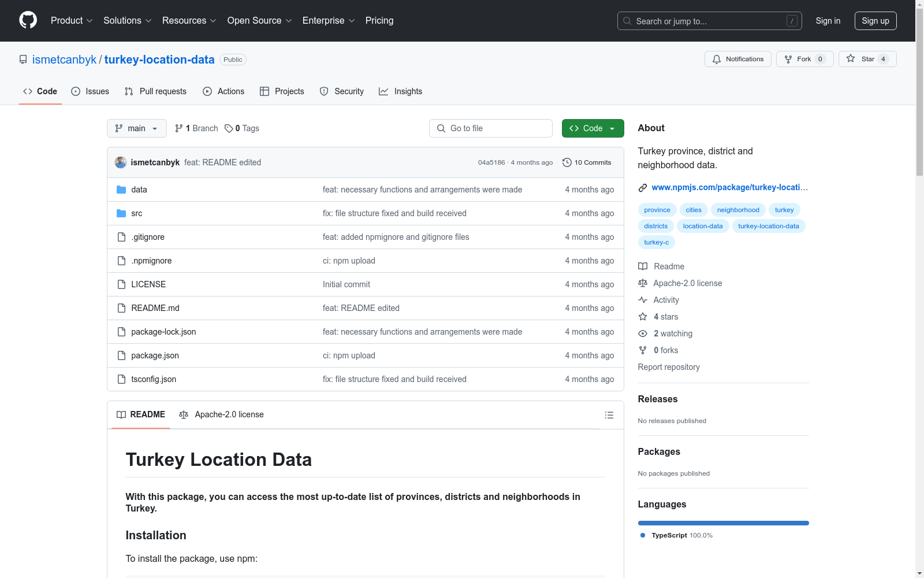Click the data folder icon
The image size is (924, 578).
tap(121, 190)
